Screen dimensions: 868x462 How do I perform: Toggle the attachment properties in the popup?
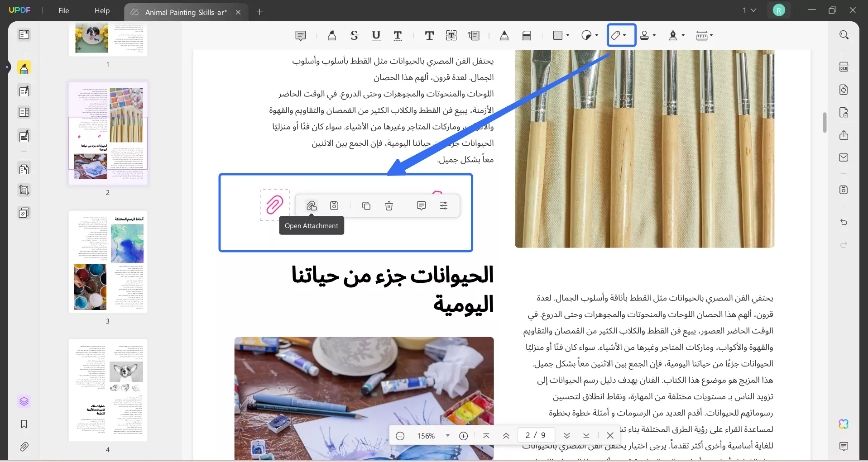[x=444, y=205]
